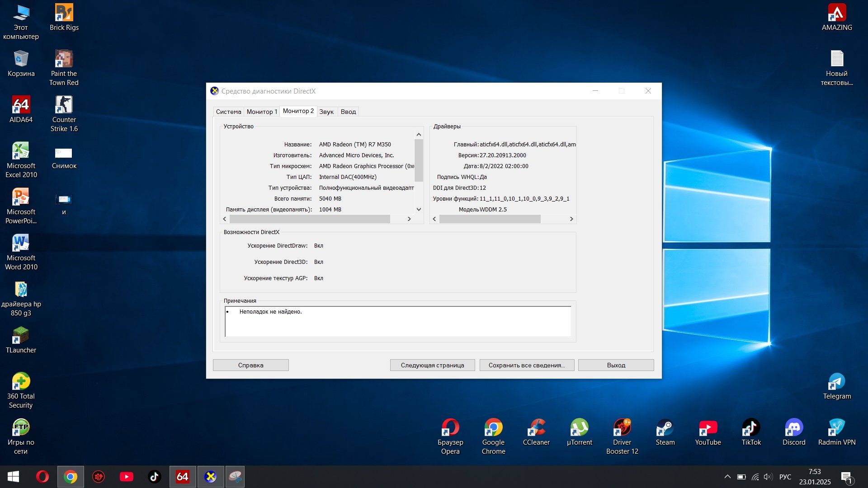868x488 pixels.
Task: Click the device list scroll-up arrow
Action: [x=419, y=134]
